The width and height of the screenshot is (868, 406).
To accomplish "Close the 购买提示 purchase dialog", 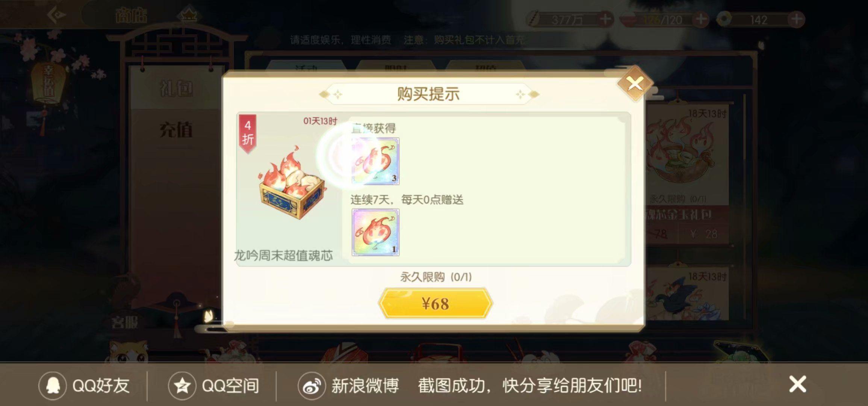I will (635, 83).
